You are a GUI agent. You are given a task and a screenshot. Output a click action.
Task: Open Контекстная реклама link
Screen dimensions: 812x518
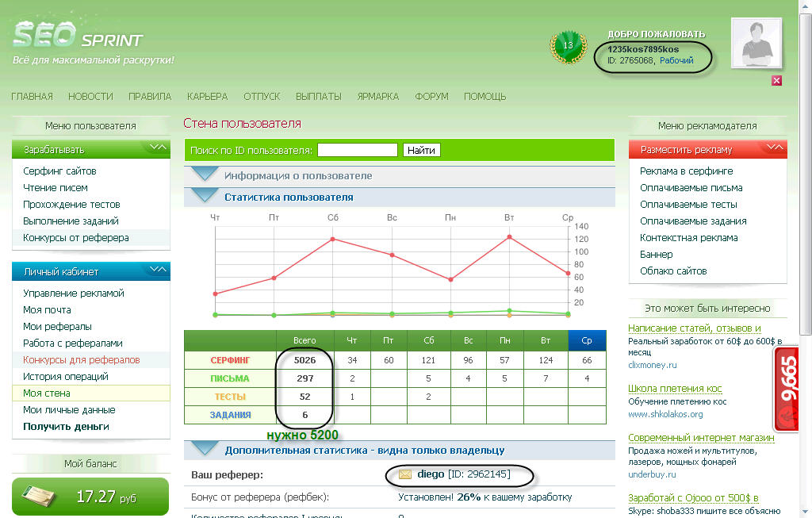click(x=689, y=238)
